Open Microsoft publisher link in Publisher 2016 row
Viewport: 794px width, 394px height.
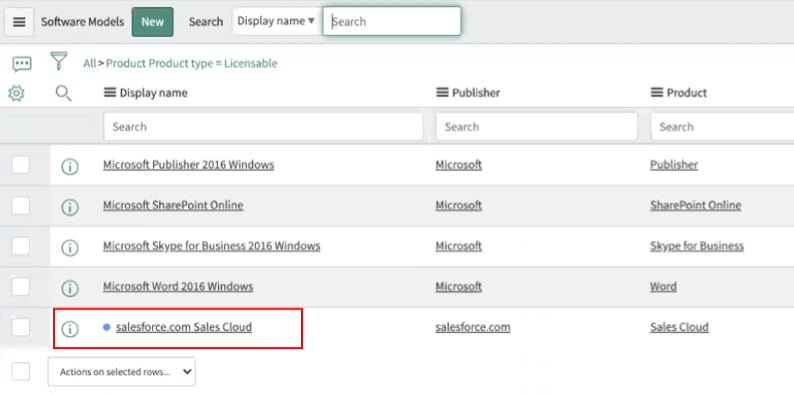coord(458,165)
